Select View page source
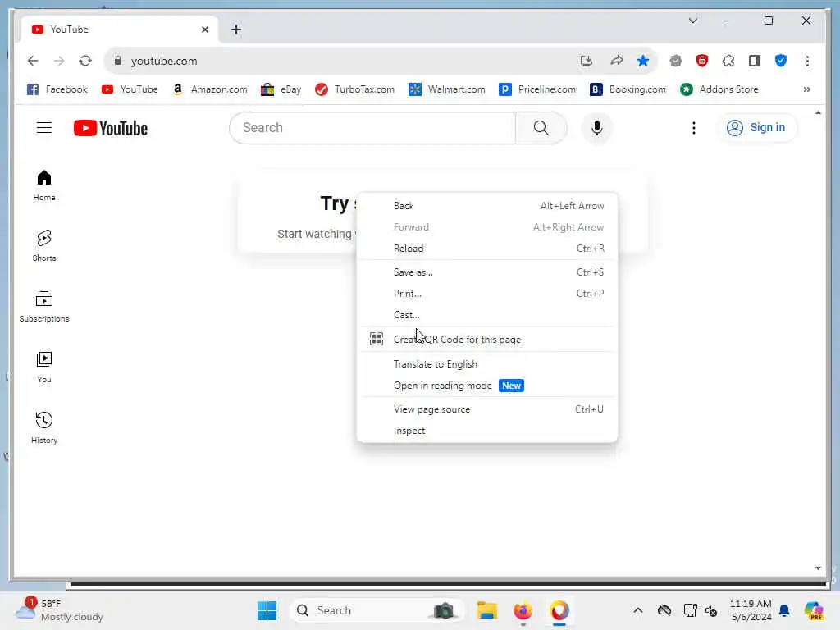Screen dimensions: 840x630 (487, 409)
